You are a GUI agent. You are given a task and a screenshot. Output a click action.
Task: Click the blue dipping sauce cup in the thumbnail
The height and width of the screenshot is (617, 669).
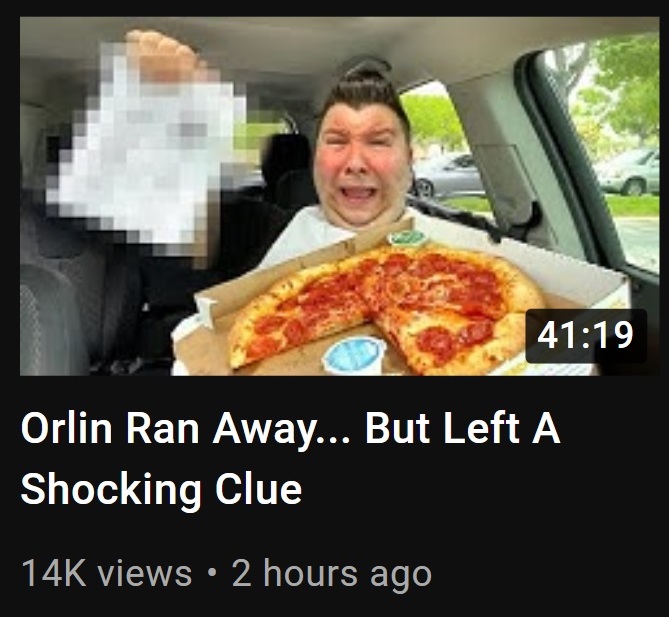[354, 355]
